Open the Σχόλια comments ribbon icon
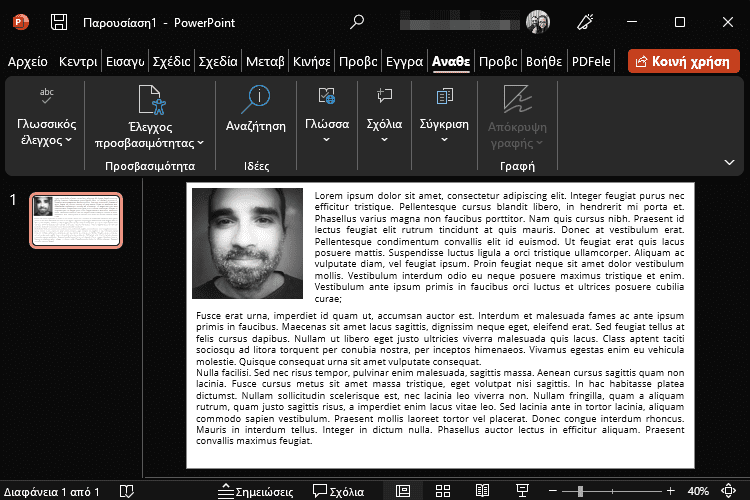The width and height of the screenshot is (750, 500). coord(384,96)
